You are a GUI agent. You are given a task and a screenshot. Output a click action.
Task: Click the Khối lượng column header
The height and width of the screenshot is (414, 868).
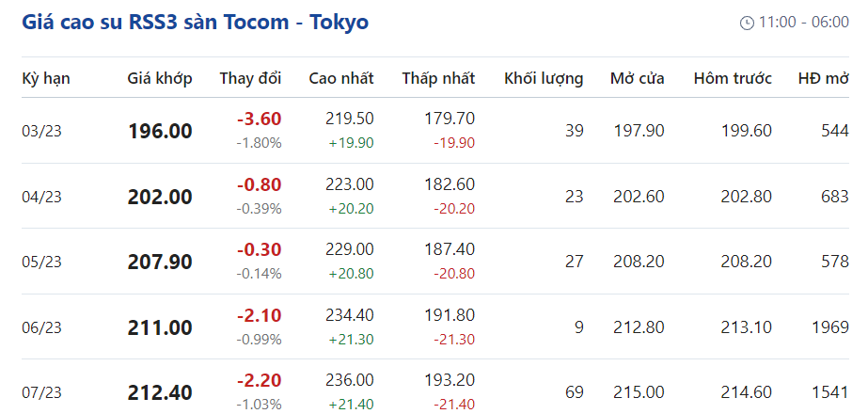coord(544,79)
